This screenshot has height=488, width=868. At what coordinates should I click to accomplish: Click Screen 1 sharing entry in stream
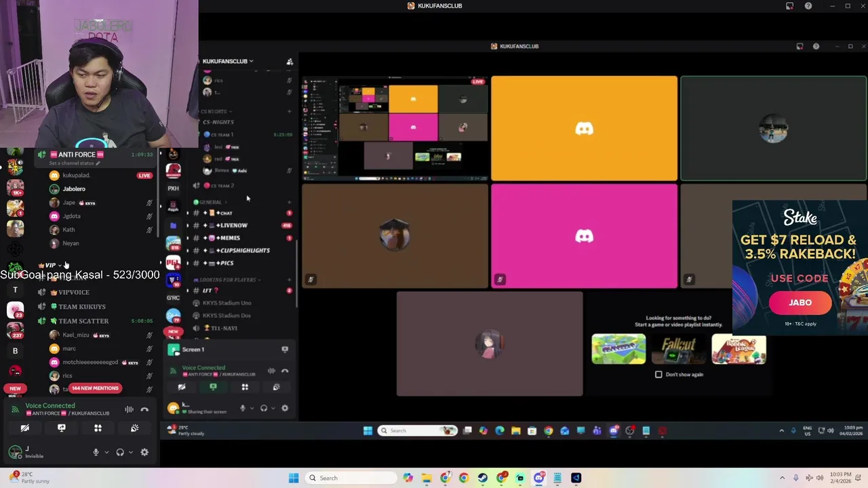tap(193, 350)
